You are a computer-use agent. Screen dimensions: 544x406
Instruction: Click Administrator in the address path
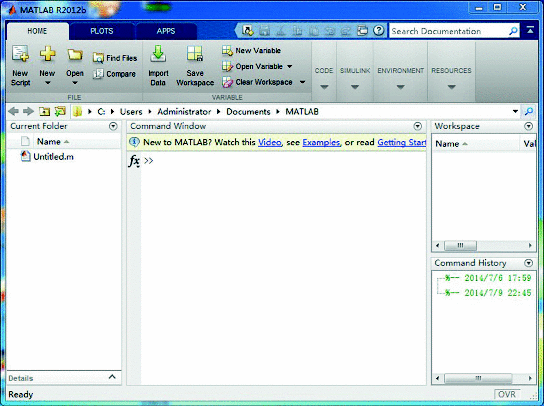pos(184,112)
